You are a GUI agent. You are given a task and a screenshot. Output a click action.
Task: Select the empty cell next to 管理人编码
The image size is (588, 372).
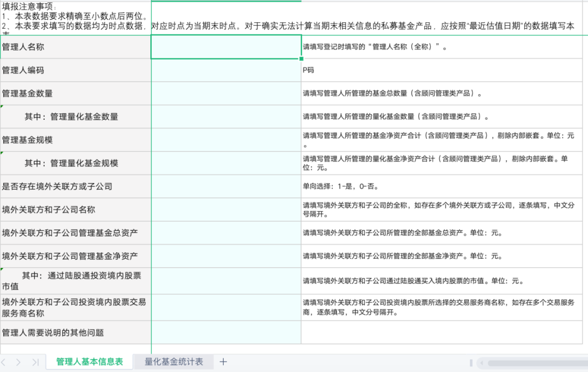point(225,70)
